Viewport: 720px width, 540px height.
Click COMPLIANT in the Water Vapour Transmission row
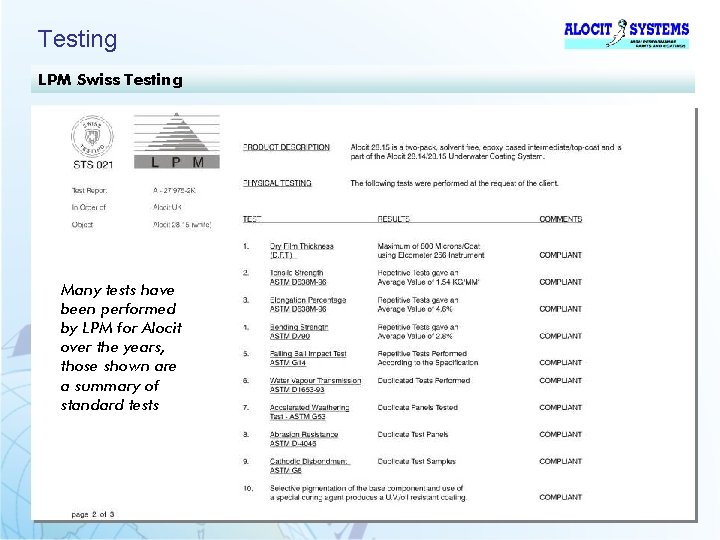coord(560,381)
